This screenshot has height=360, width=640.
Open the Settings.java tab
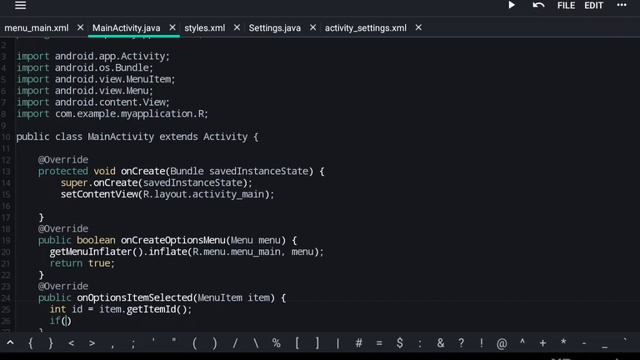(275, 28)
